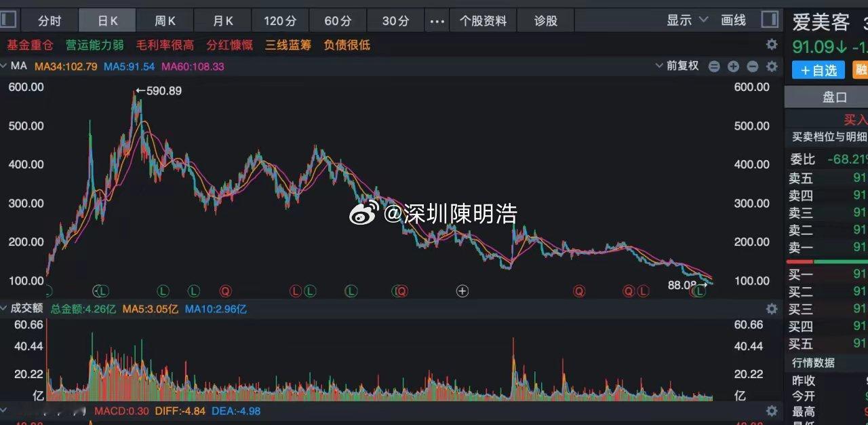Click the MA60:108.33 indicator value
Viewport: 868px width, 425px height.
[193, 67]
